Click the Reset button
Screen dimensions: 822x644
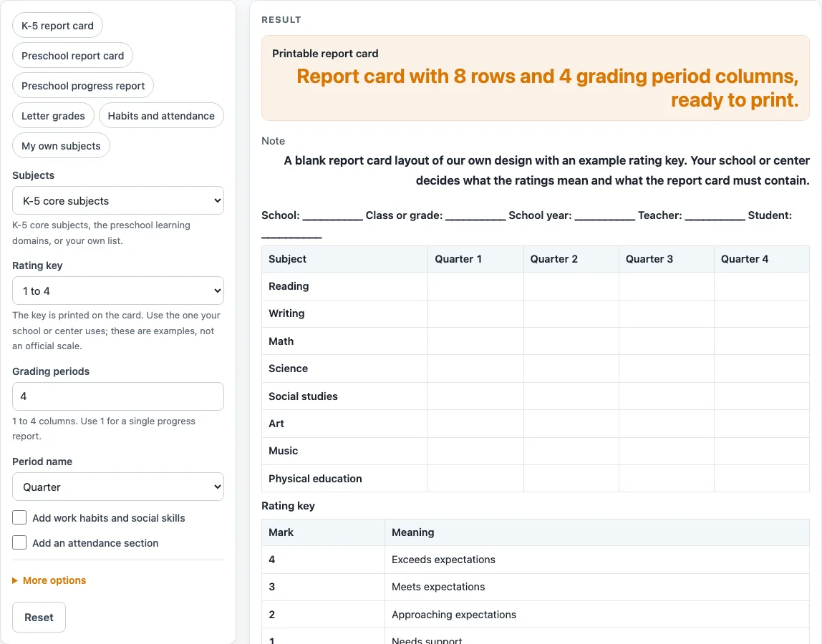coord(39,618)
